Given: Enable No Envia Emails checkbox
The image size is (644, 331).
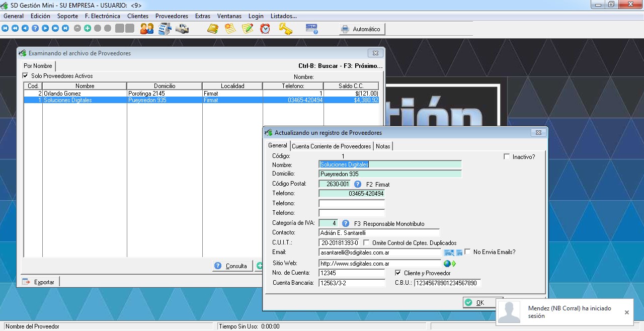Looking at the screenshot, I should (x=467, y=252).
